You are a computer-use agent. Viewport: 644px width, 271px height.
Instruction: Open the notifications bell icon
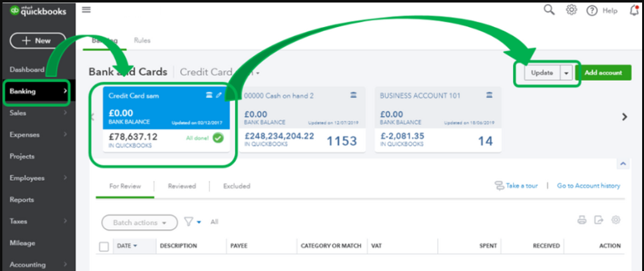[635, 10]
